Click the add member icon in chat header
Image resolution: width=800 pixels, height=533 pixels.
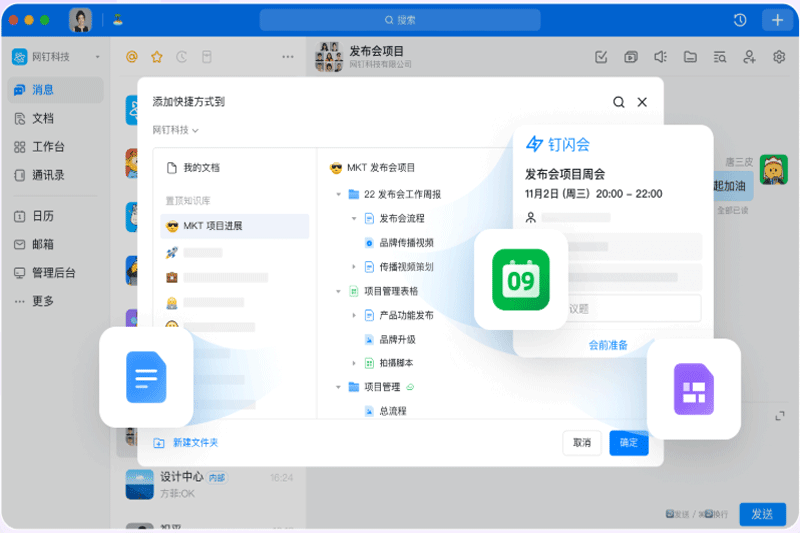click(x=749, y=57)
